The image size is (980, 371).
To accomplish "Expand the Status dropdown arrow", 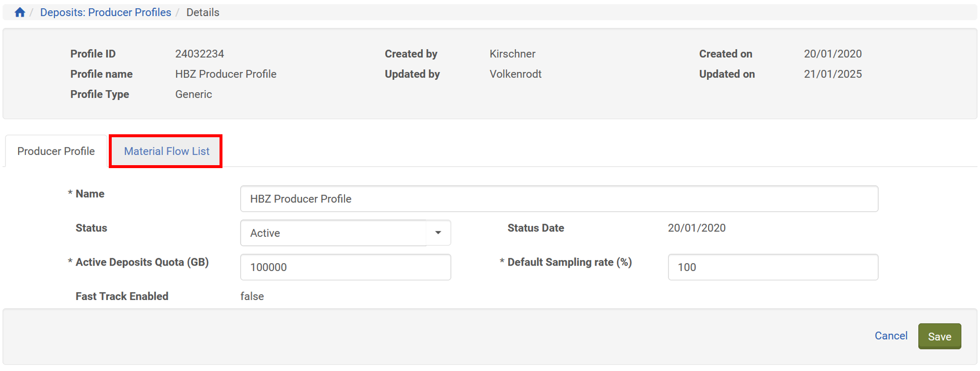I will [438, 233].
